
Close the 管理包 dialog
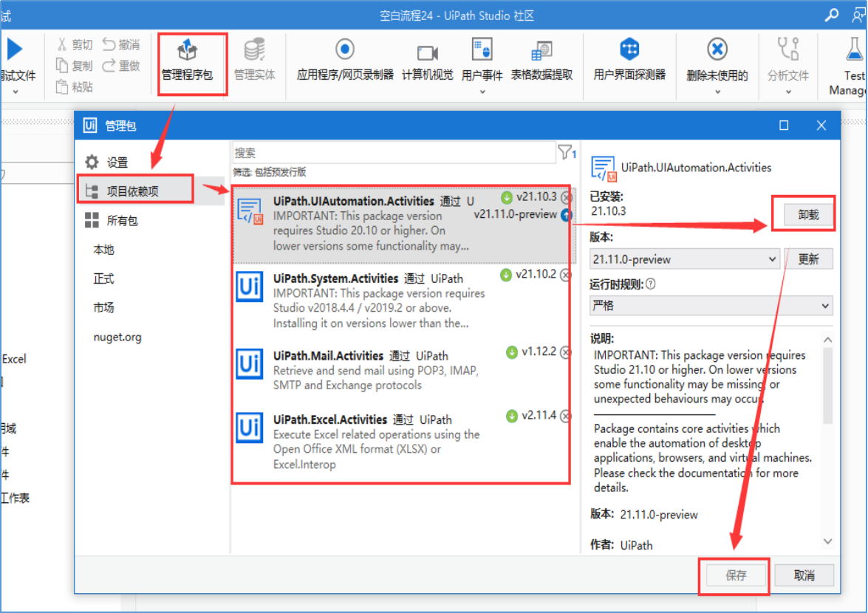pyautogui.click(x=821, y=126)
